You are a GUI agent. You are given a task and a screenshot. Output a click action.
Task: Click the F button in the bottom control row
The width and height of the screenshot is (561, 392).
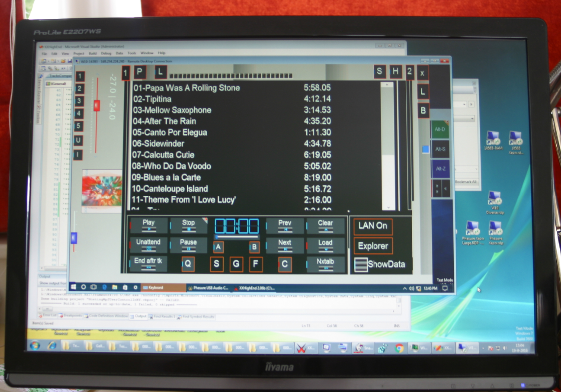click(x=256, y=265)
